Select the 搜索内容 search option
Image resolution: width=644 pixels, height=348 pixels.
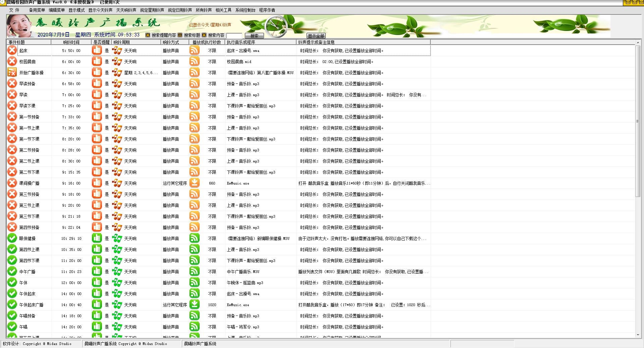204,35
